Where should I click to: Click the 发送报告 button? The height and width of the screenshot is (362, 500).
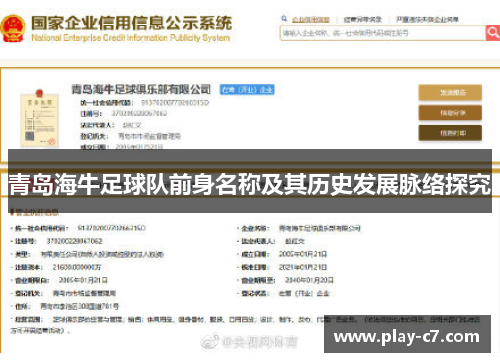pos(450,93)
